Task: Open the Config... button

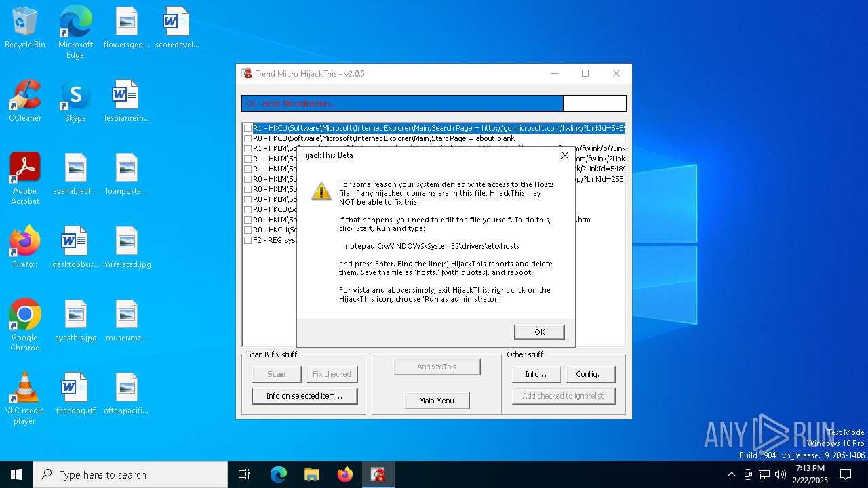Action: coord(590,374)
